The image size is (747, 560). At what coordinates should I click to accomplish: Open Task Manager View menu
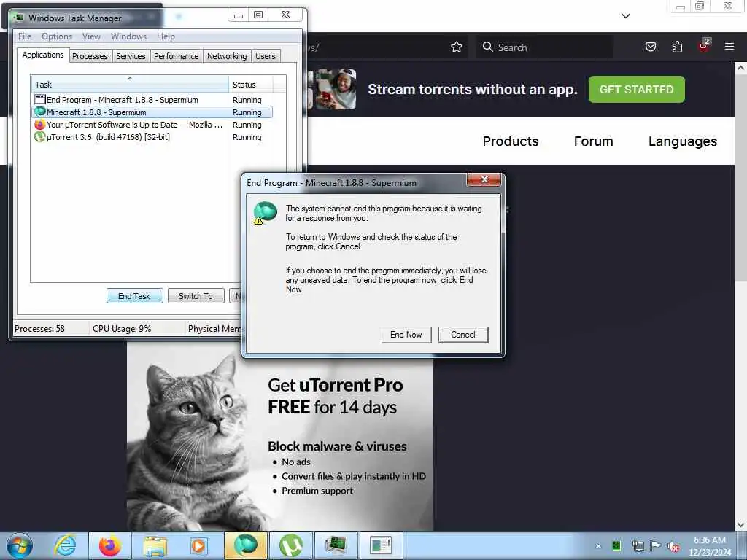pos(91,36)
